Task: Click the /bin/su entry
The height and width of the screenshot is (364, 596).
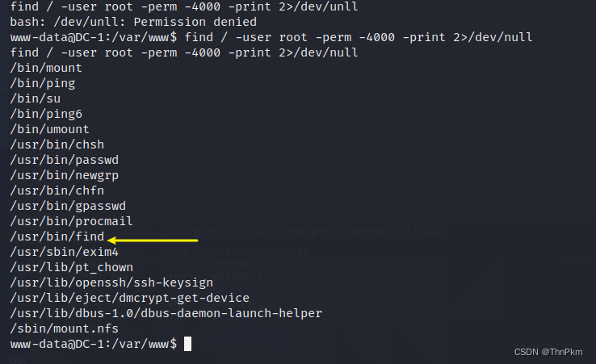Action: click(36, 98)
